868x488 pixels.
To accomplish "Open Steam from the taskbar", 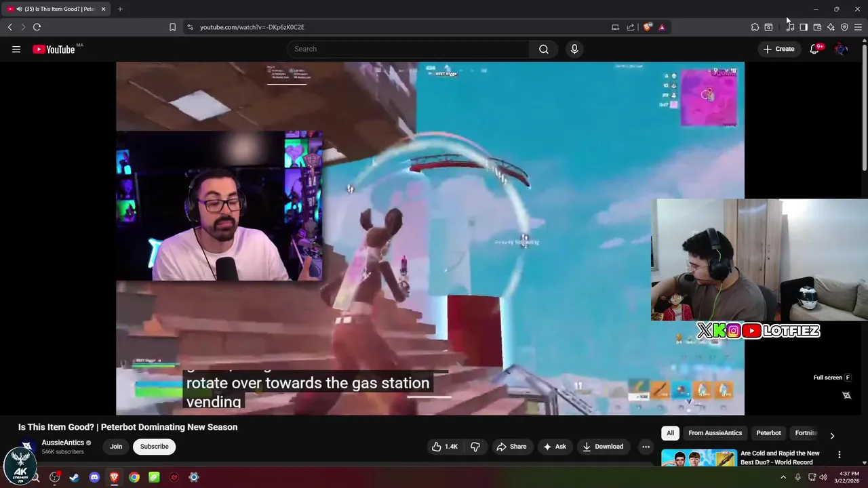I will [74, 477].
